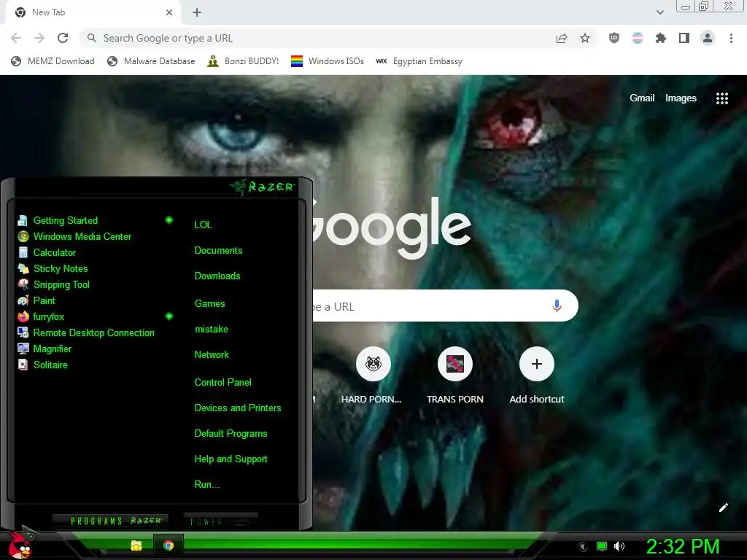The width and height of the screenshot is (747, 560).
Task: Show hidden tray icons arrow
Action: [582, 547]
